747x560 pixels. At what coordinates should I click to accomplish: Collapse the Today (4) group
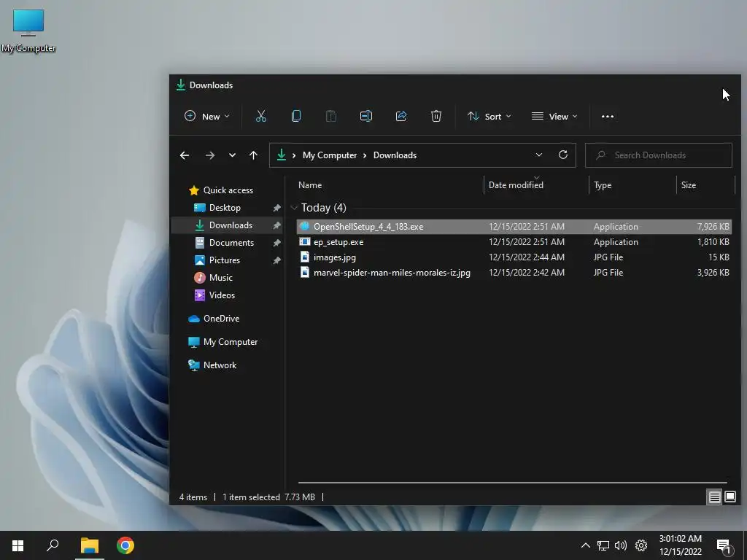tap(294, 208)
